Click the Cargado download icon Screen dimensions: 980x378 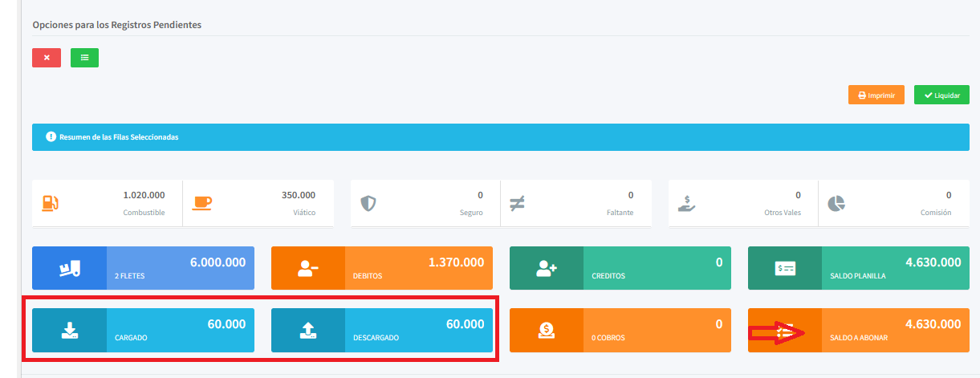(69, 330)
